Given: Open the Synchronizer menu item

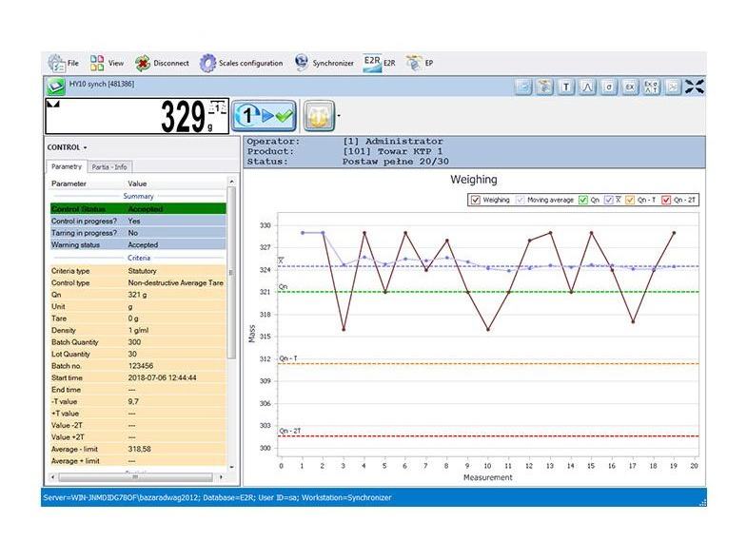Looking at the screenshot, I should point(324,63).
